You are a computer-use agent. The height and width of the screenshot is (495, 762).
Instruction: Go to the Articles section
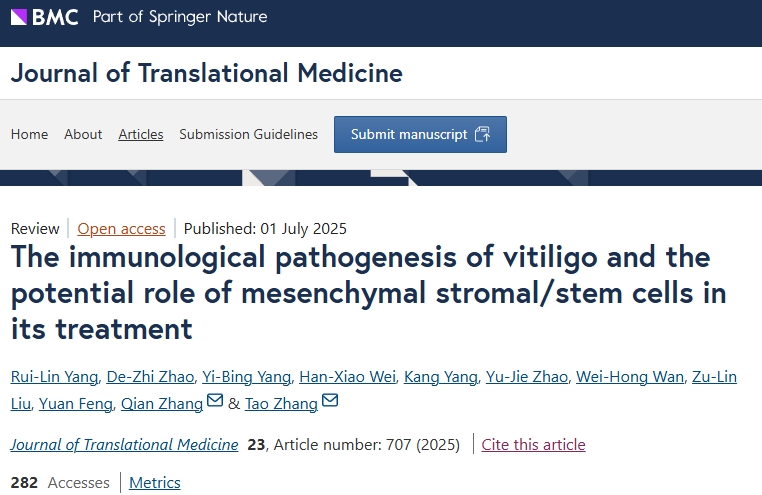click(x=141, y=135)
